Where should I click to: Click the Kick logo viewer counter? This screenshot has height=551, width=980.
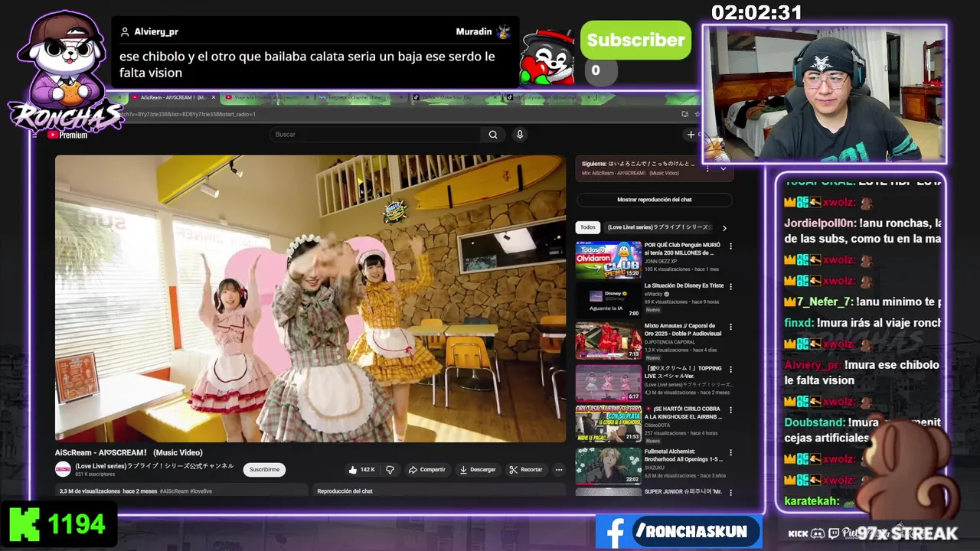point(23,525)
